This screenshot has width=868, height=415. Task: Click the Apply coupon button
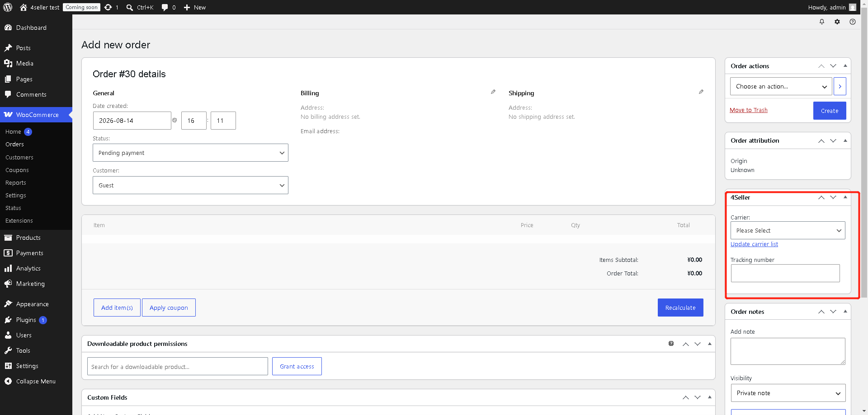point(169,308)
